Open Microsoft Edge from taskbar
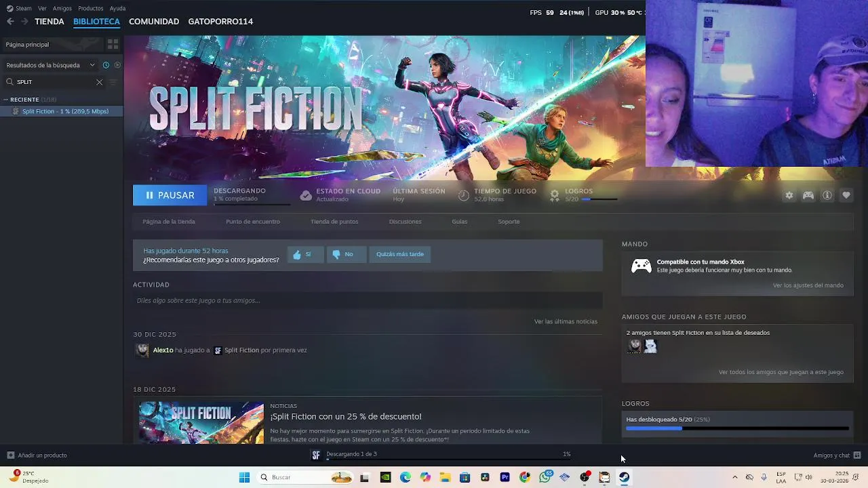The height and width of the screenshot is (488, 868). coord(406,477)
